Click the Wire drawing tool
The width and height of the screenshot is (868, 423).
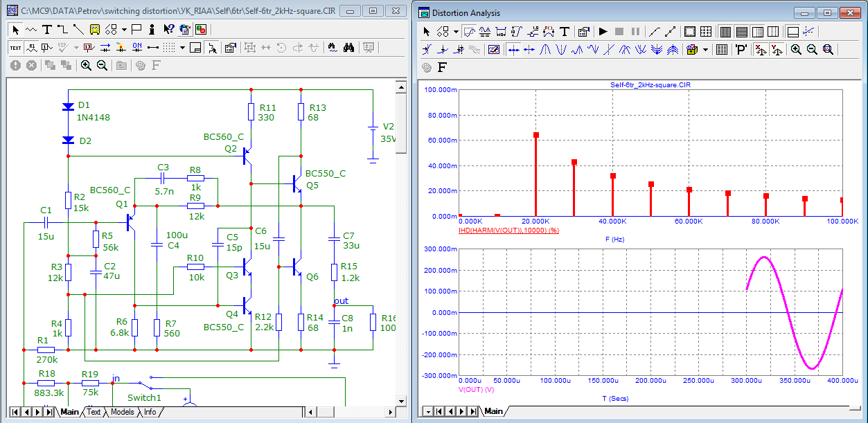tap(62, 29)
